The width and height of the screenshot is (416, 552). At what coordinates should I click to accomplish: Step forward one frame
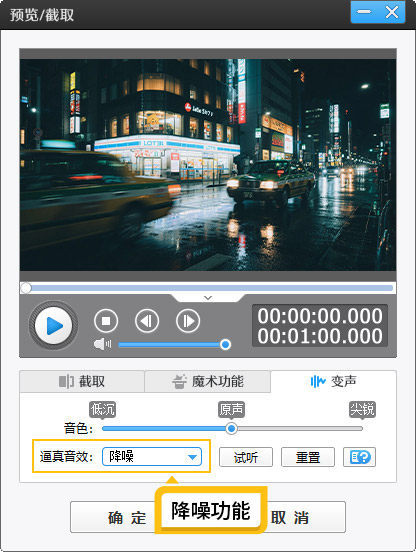point(188,321)
